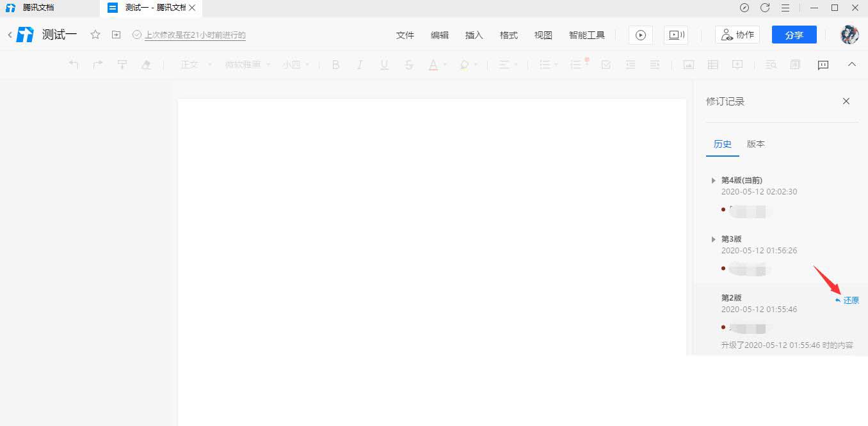
Task: Start presentation mode with the screen icon
Action: coord(676,35)
